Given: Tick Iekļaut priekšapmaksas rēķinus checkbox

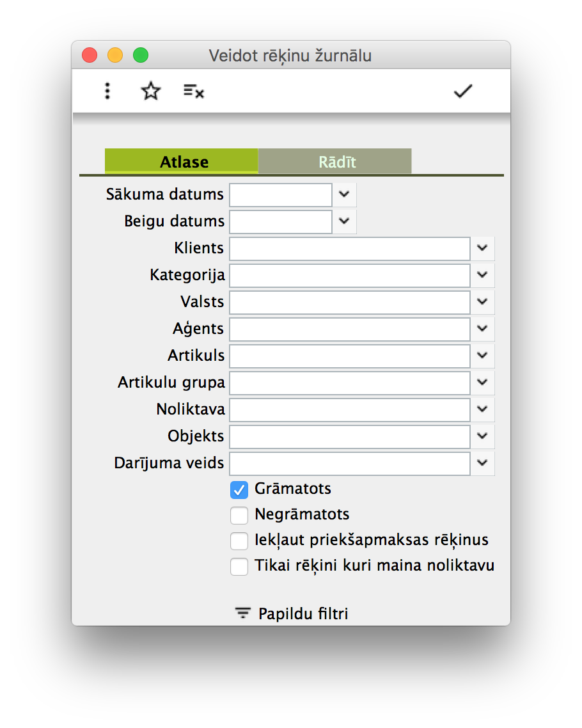Looking at the screenshot, I should click(x=239, y=541).
